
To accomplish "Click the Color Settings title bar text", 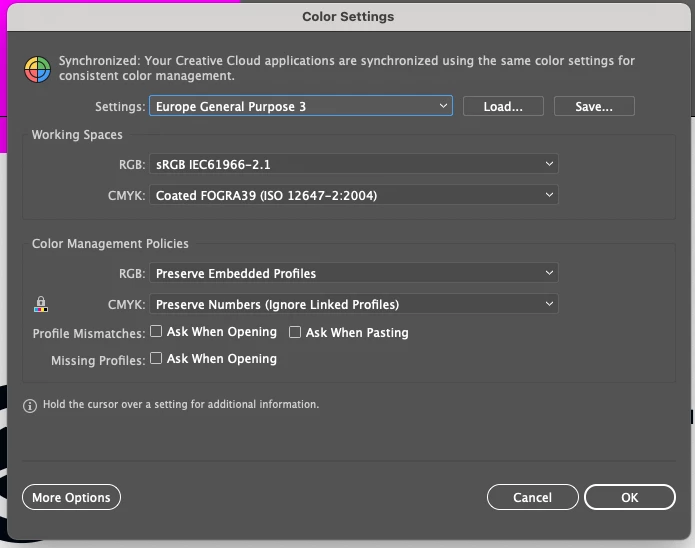I will click(348, 17).
